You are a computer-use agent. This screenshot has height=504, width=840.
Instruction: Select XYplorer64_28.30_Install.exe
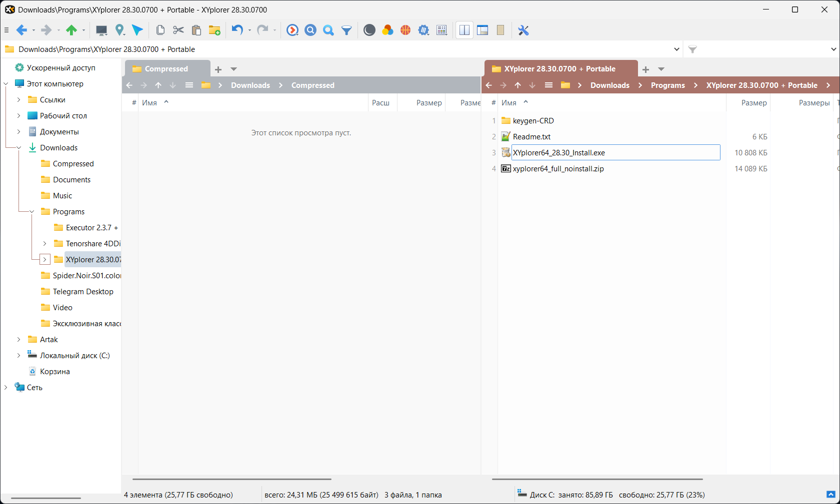(x=558, y=153)
